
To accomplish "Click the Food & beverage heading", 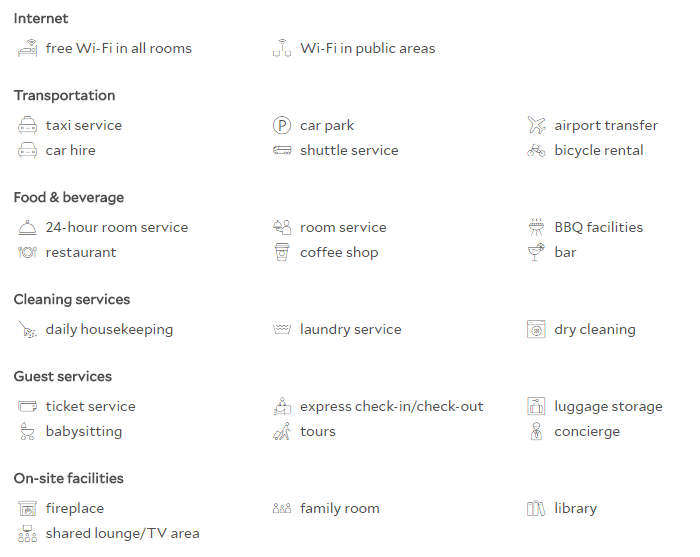I will click(x=69, y=197).
